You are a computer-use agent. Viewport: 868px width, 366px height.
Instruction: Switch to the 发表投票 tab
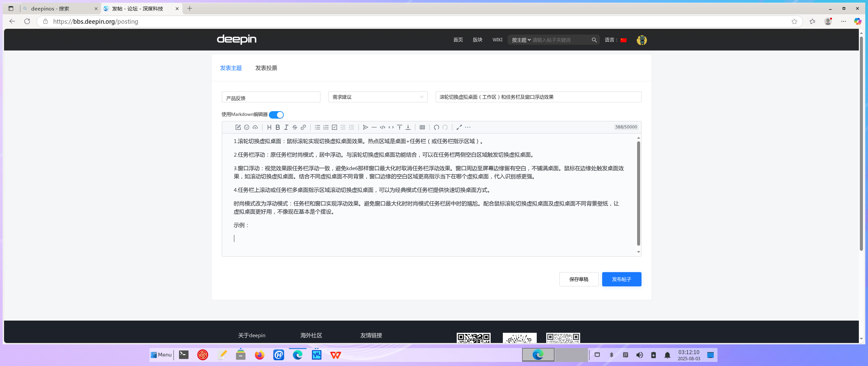point(266,68)
